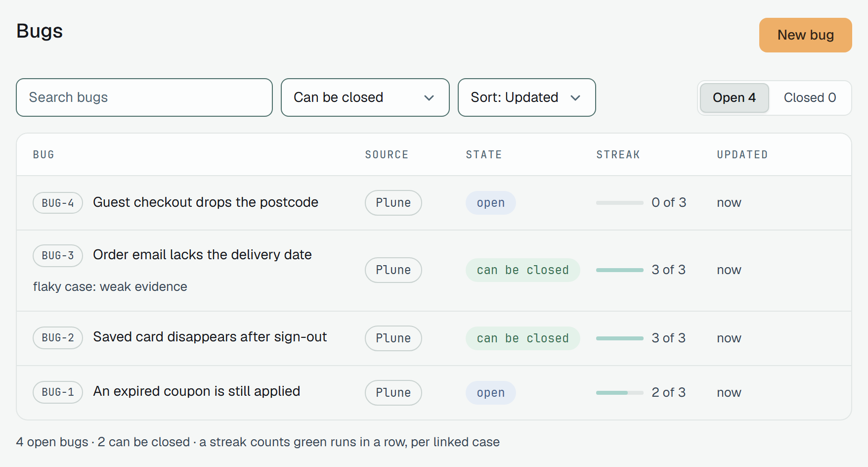The height and width of the screenshot is (467, 868).
Task: Click the STATE column header
Action: coord(484,155)
